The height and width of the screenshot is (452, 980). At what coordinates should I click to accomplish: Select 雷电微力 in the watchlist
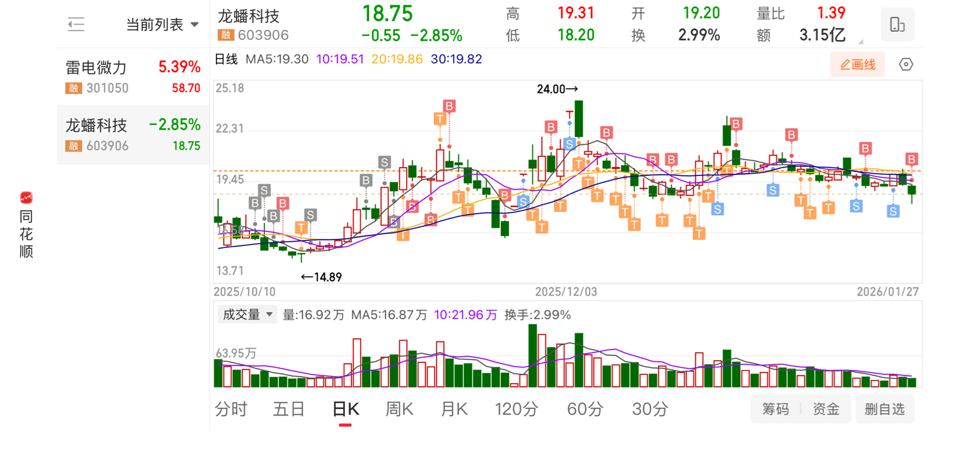pyautogui.click(x=133, y=77)
